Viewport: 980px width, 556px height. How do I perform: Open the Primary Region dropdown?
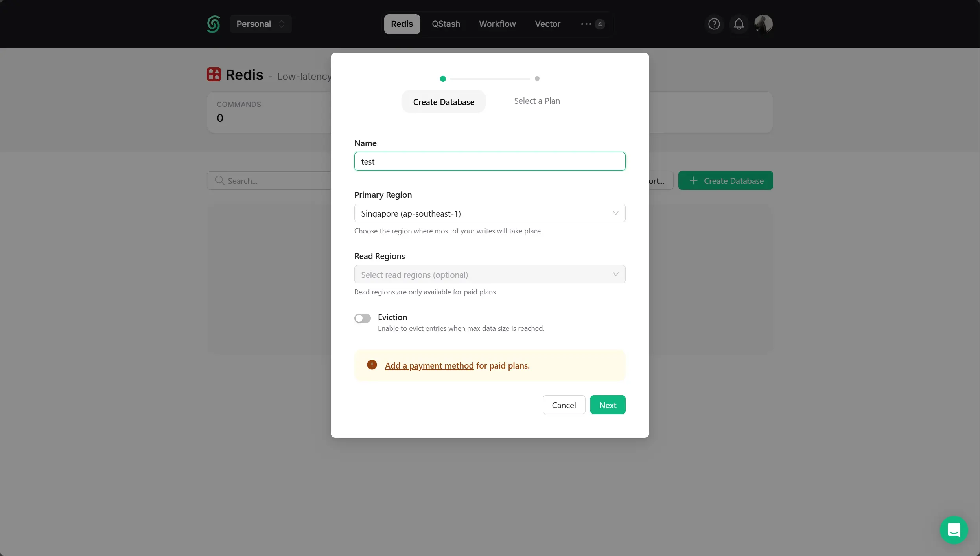coord(490,213)
